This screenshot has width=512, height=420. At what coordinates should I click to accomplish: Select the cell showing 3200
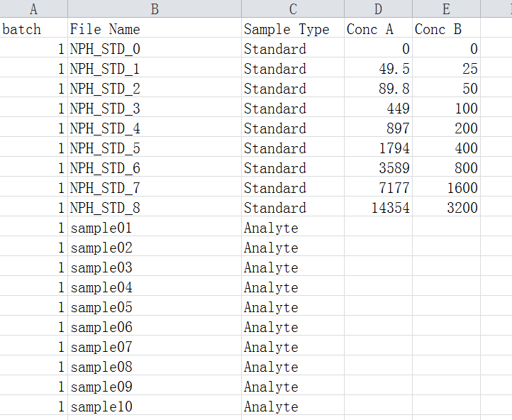(x=446, y=208)
